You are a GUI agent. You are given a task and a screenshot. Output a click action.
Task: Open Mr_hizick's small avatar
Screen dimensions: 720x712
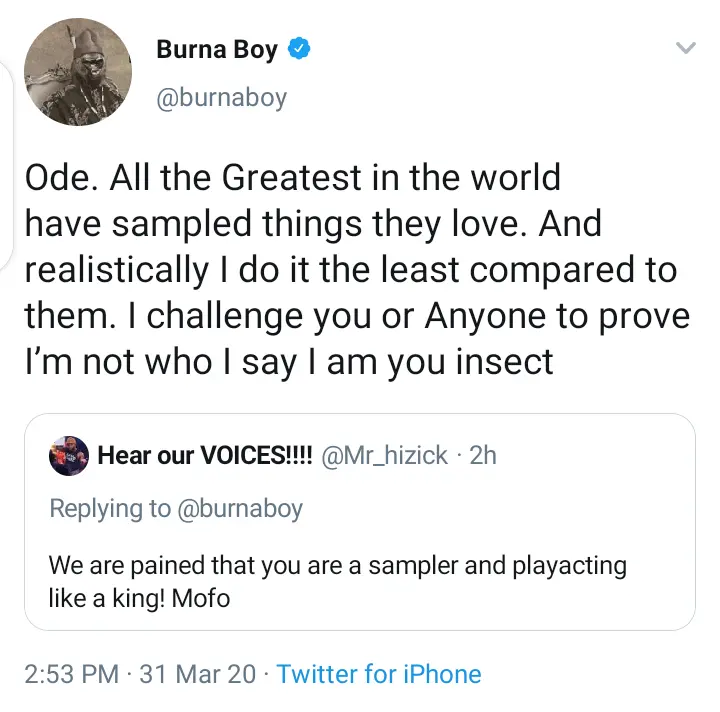click(x=69, y=455)
